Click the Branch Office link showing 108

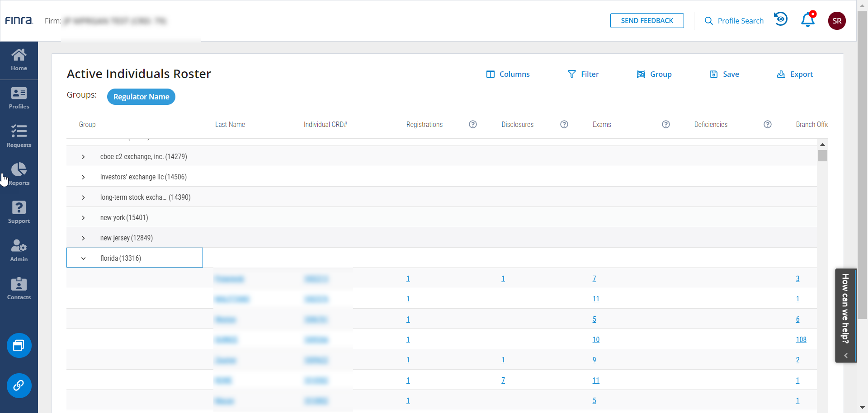(801, 340)
